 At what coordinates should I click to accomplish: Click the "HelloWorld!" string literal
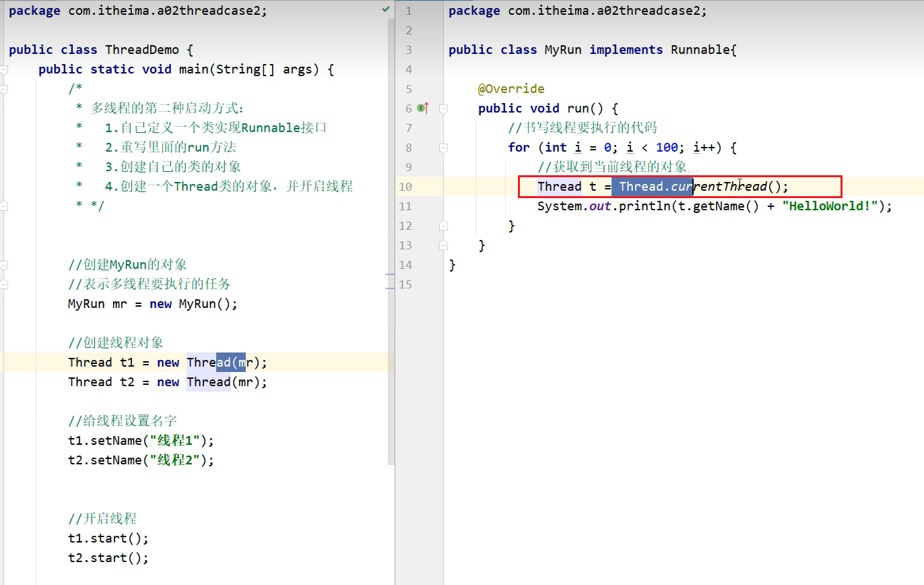[830, 206]
